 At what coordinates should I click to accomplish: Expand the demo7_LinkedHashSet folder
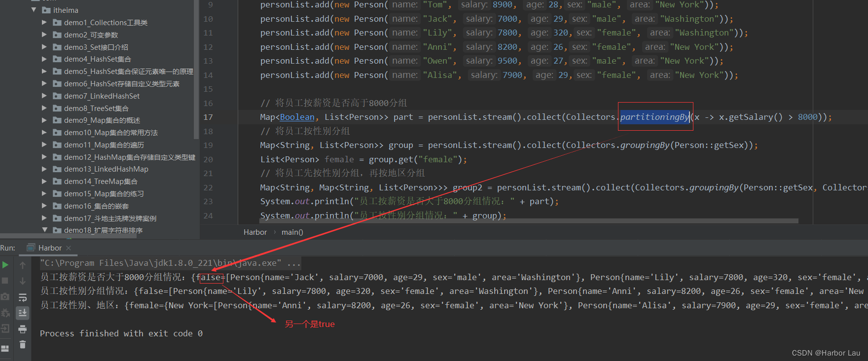[44, 96]
